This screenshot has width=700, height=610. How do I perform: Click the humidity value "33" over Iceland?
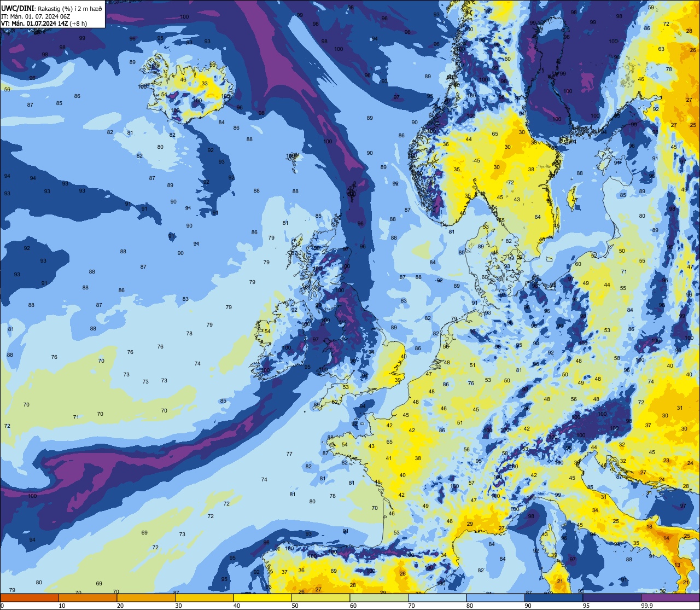(205, 84)
